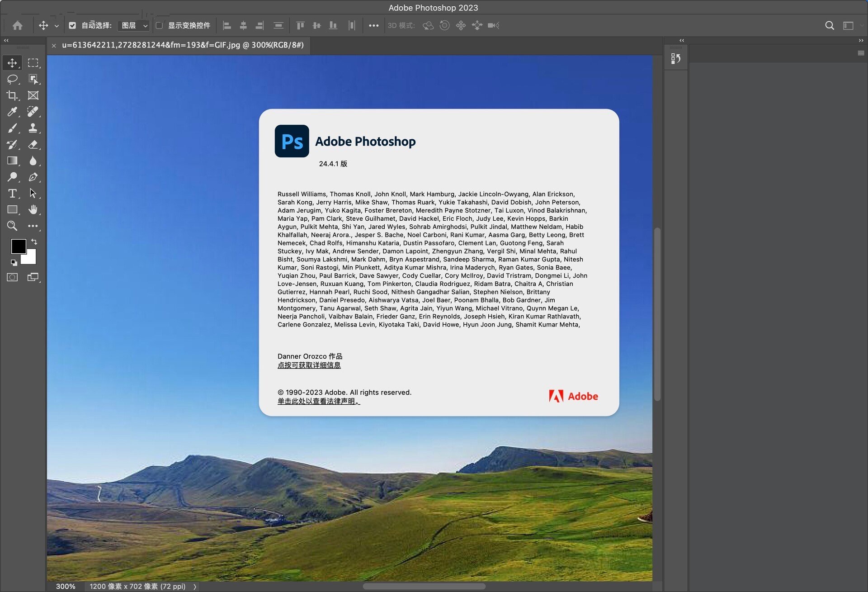Select the Lasso tool
This screenshot has width=868, height=592.
point(12,79)
